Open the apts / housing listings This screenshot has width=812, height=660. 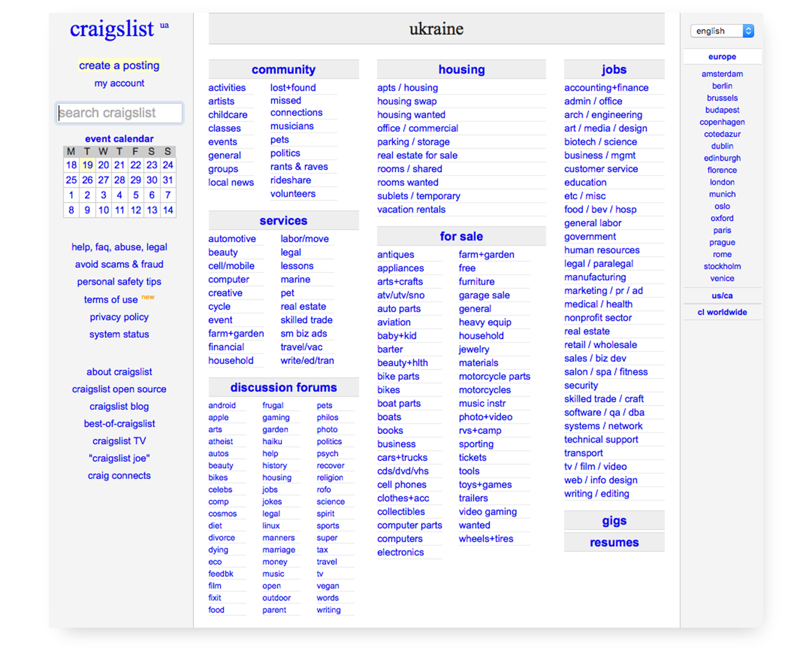(407, 88)
